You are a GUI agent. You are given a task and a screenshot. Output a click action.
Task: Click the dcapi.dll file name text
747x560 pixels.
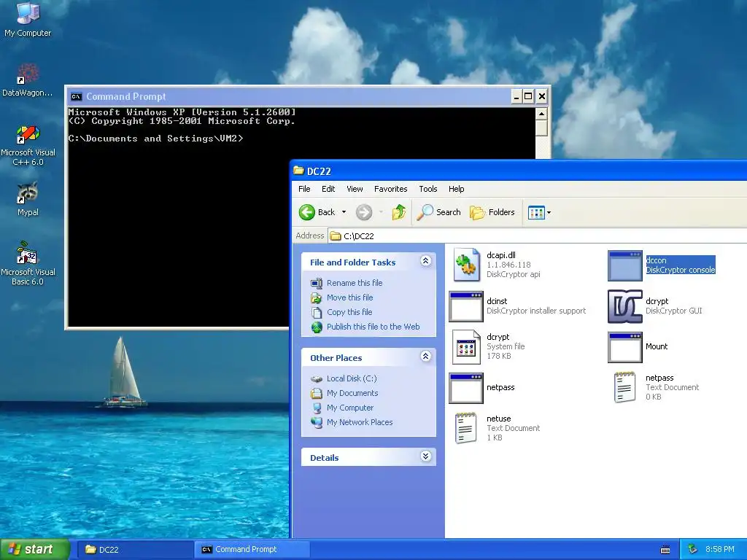[500, 255]
